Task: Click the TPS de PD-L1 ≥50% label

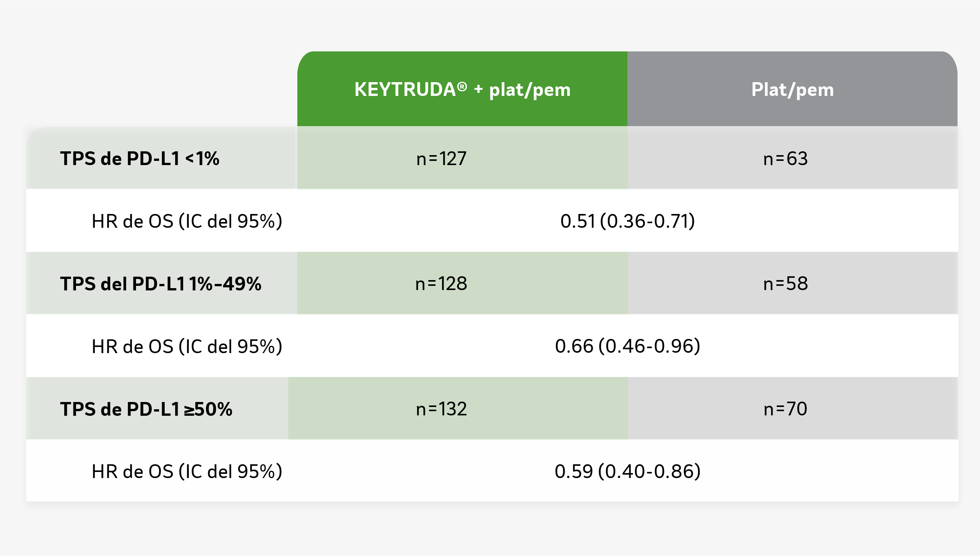Action: point(146,409)
